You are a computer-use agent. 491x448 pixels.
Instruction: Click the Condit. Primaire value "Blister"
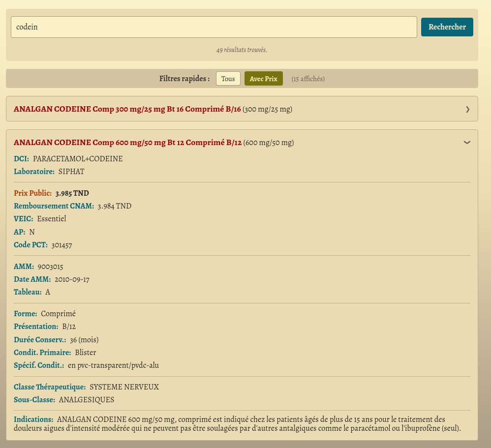(86, 353)
